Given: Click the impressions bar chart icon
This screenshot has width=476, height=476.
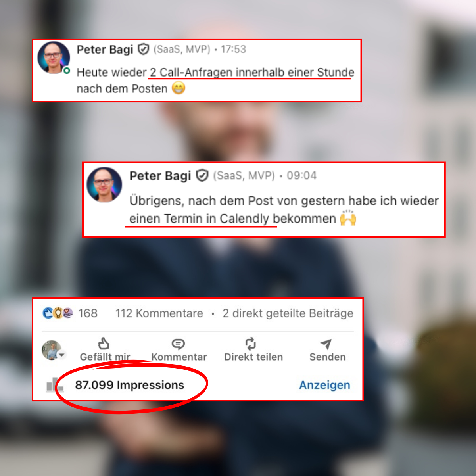Looking at the screenshot, I should 54,384.
